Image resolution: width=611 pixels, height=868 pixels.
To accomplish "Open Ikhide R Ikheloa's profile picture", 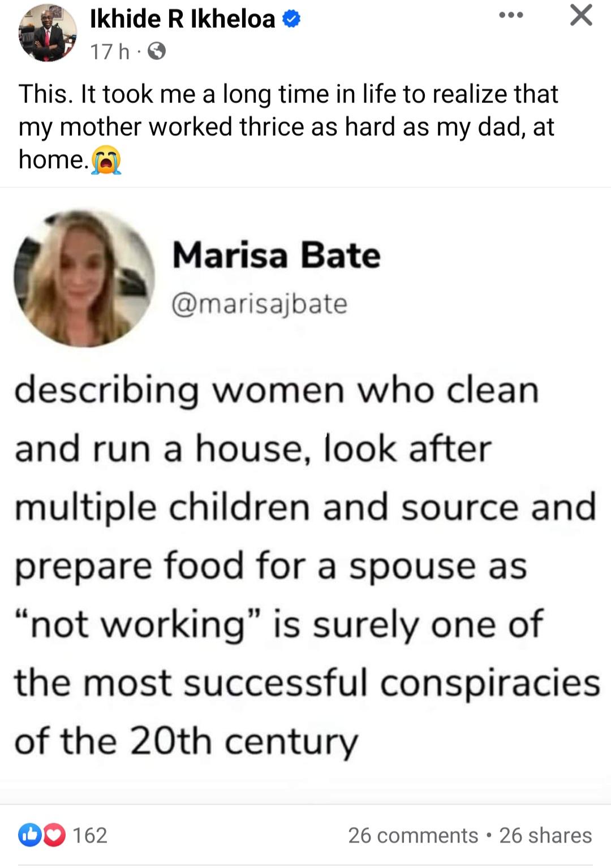I will pyautogui.click(x=48, y=34).
